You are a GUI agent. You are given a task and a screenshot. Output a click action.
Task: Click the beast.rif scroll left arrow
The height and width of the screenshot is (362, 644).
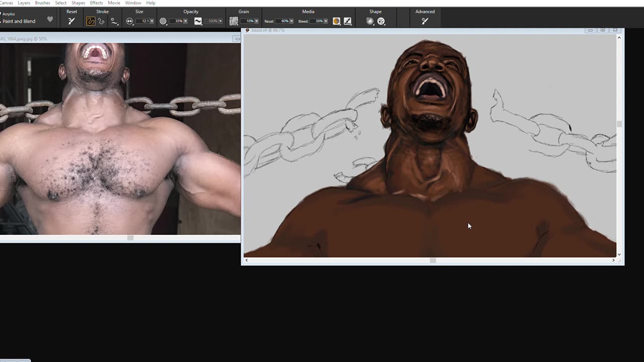pos(247,260)
